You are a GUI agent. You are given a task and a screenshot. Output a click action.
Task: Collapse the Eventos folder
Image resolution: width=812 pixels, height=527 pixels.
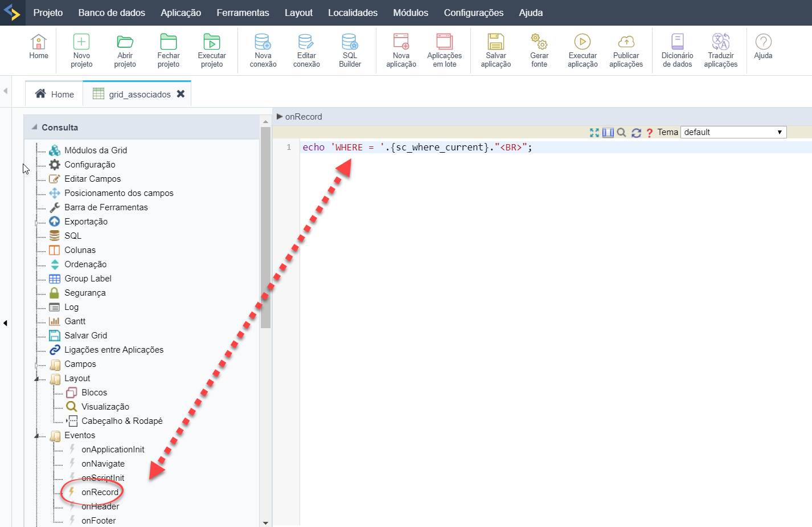36,436
